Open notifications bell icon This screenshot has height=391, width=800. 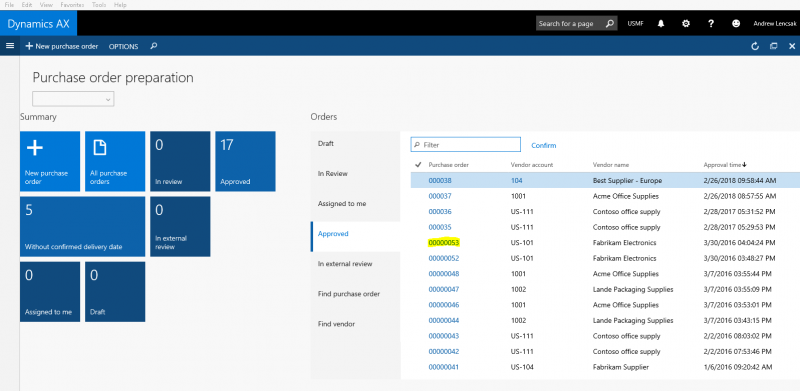coord(661,23)
